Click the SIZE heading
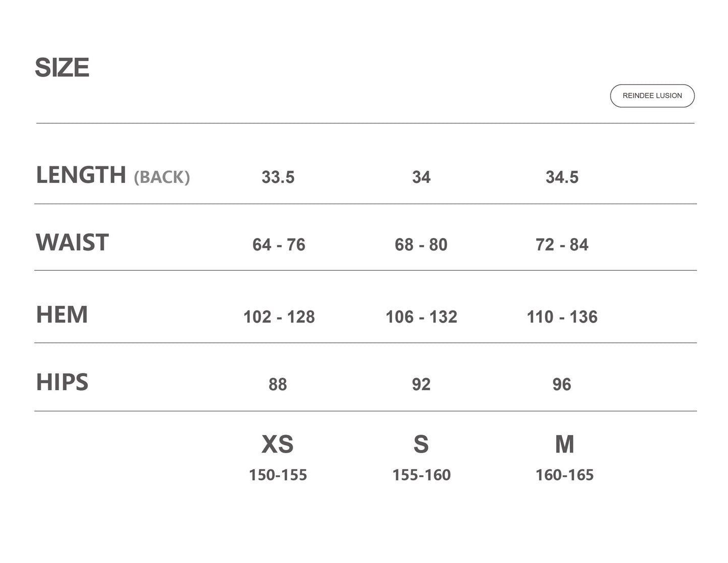The width and height of the screenshot is (728, 563). (x=62, y=68)
